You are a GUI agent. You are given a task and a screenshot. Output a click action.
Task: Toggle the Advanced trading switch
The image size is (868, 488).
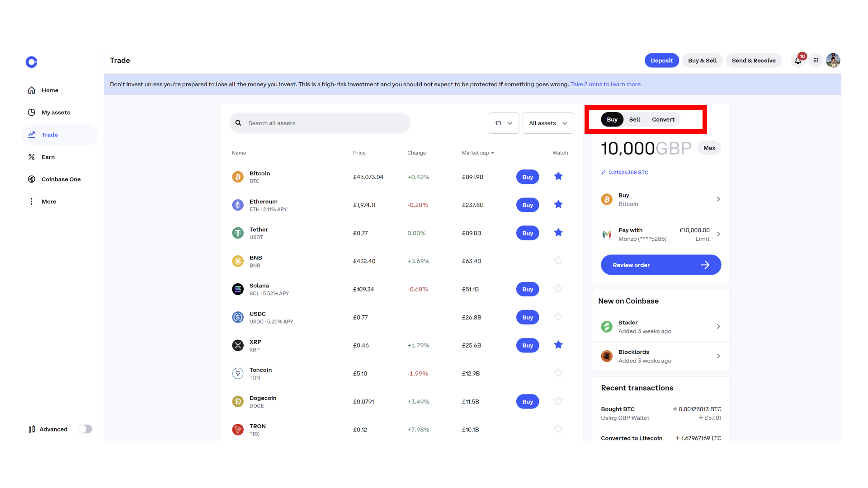85,429
